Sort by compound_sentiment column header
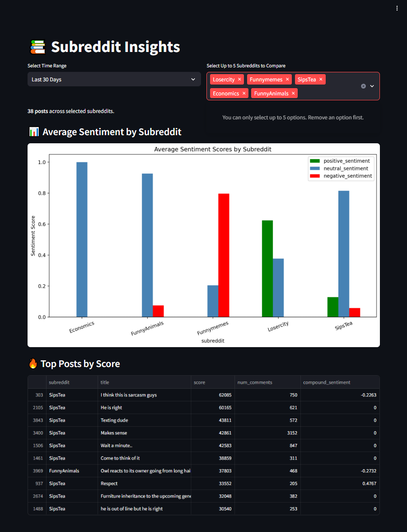This screenshot has height=532, width=407. (340, 382)
